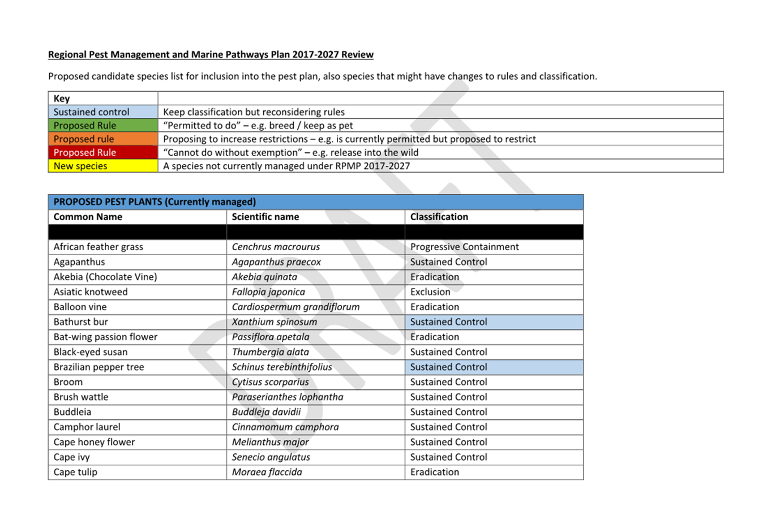Click highlighted Sustained Control for Brazilian pepper tree
The width and height of the screenshot is (771, 532).
click(494, 367)
